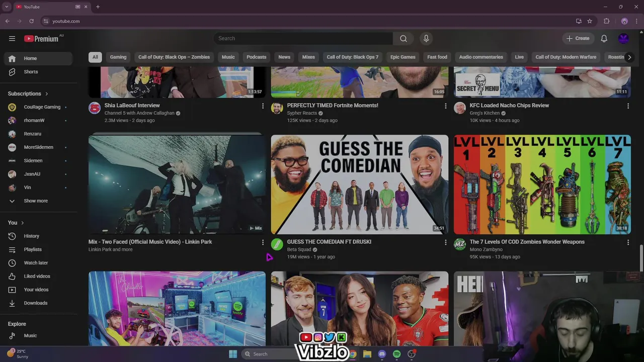Open the Windows Start button
This screenshot has width=644, height=362.
233,354
